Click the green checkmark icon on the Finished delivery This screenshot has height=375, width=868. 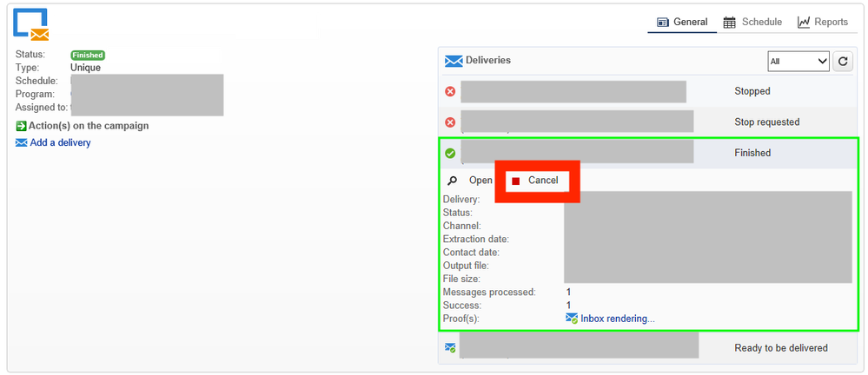click(x=450, y=154)
